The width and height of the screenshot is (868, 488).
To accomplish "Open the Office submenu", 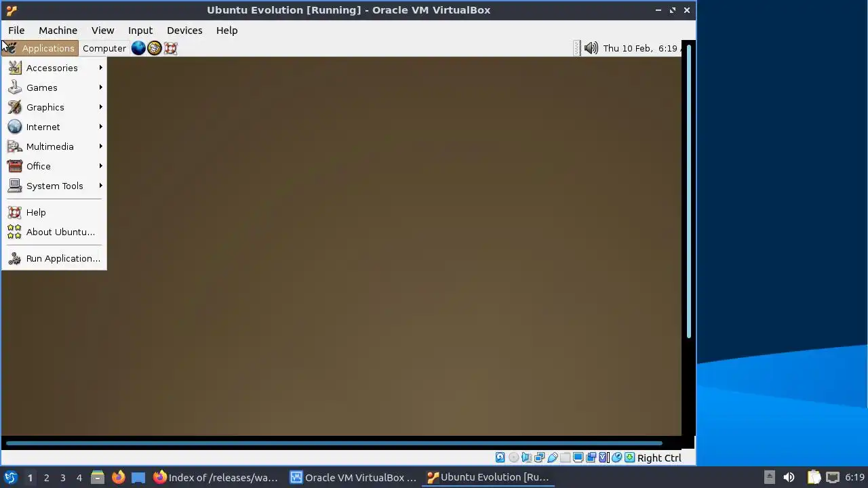I will [x=54, y=166].
